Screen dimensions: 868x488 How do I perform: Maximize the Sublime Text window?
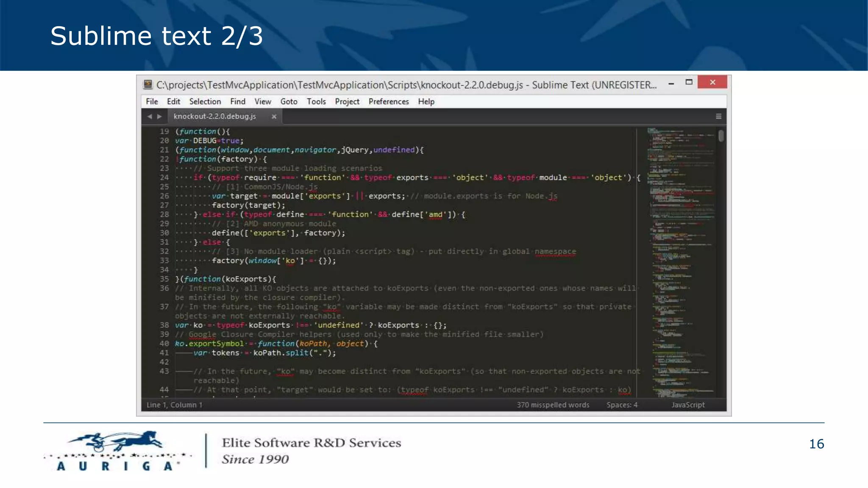(689, 82)
